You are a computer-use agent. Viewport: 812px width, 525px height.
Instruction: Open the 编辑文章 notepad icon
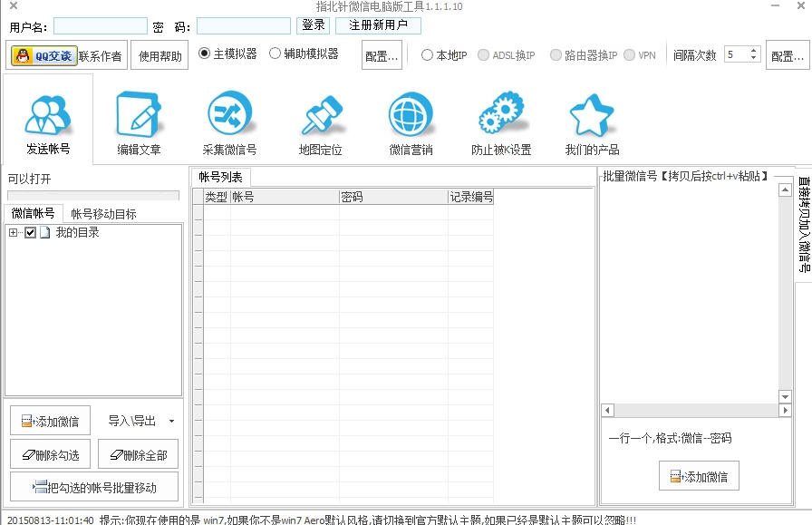pos(139,114)
